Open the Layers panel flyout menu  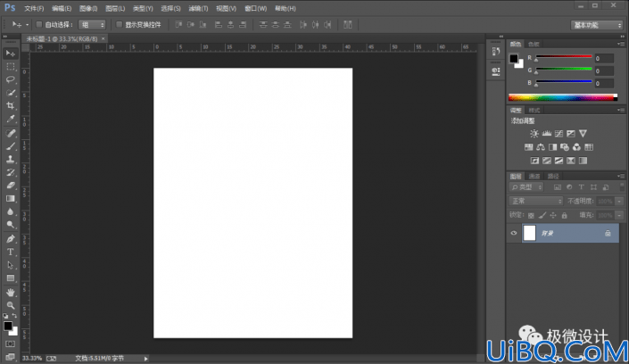621,176
